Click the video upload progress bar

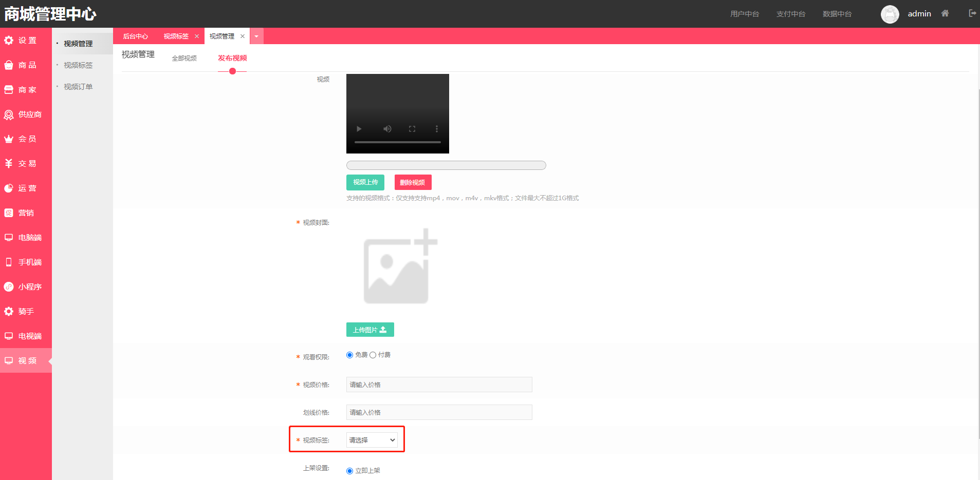click(x=446, y=165)
